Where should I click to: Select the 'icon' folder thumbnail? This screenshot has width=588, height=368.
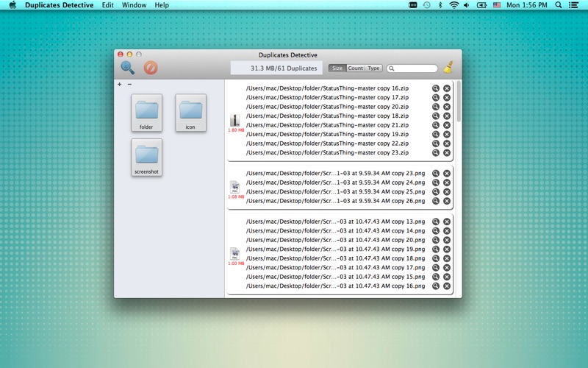(x=190, y=113)
